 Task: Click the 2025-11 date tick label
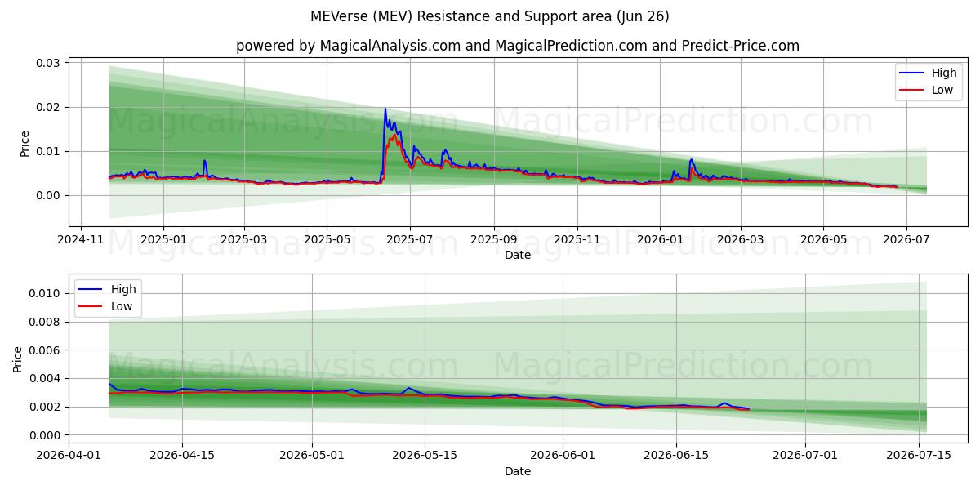(577, 239)
